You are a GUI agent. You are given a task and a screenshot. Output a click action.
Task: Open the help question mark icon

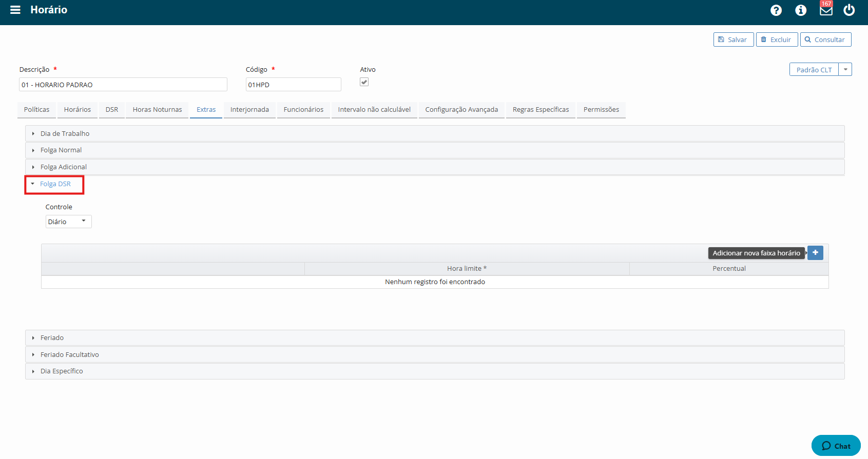pos(776,10)
